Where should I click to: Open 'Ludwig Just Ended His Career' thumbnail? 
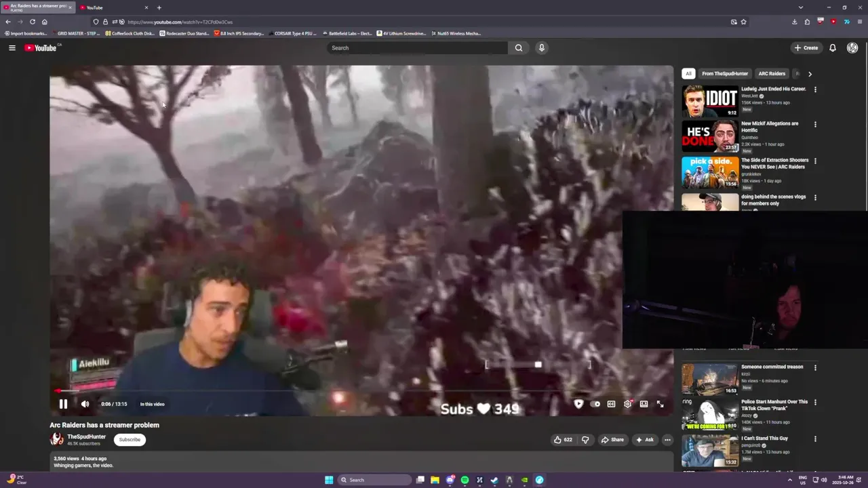pyautogui.click(x=710, y=101)
